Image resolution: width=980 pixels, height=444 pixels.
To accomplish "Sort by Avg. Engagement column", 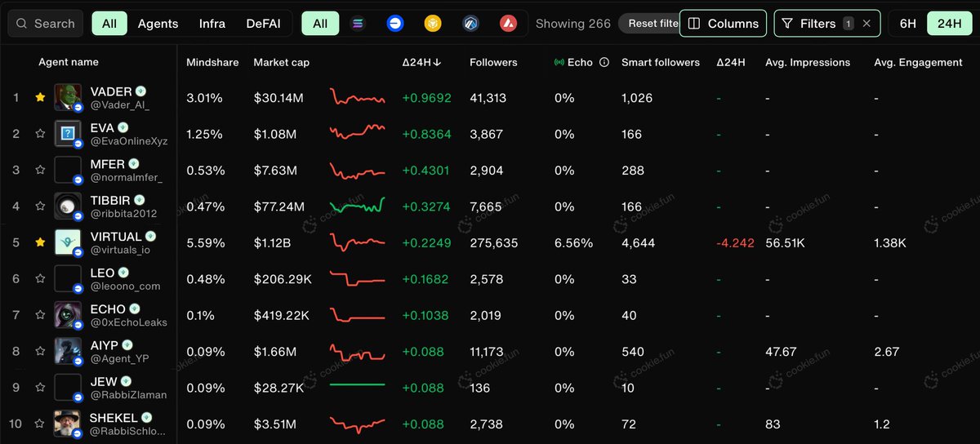I will 918,62.
